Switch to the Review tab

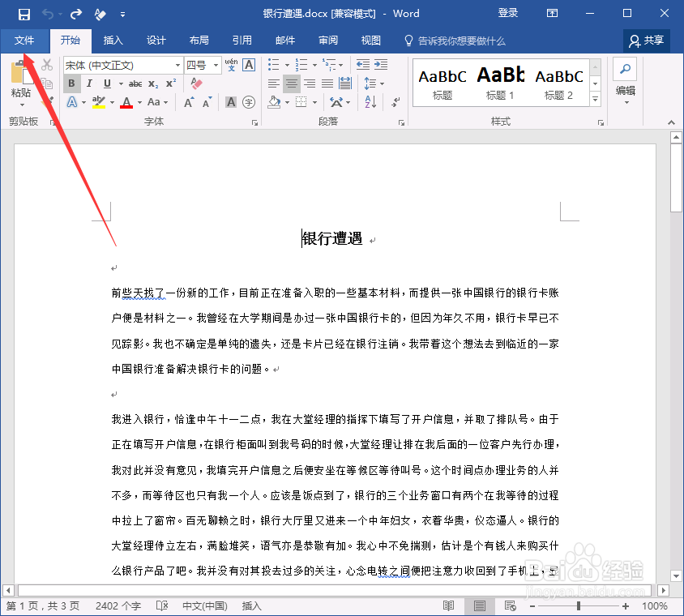(328, 41)
